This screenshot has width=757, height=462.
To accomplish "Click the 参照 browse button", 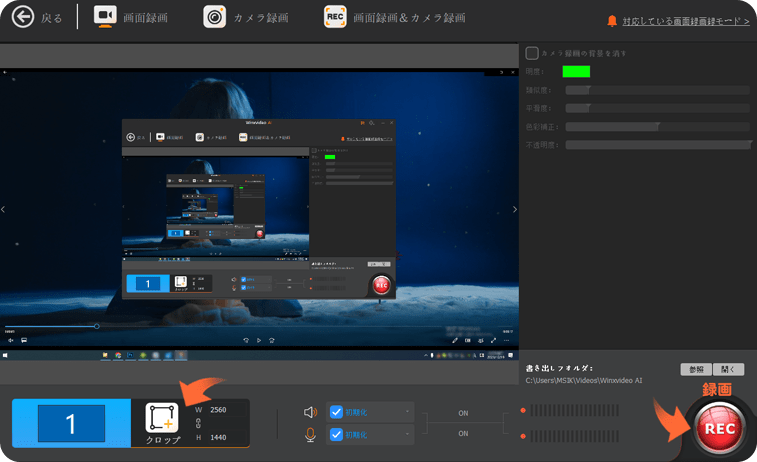I will [696, 369].
